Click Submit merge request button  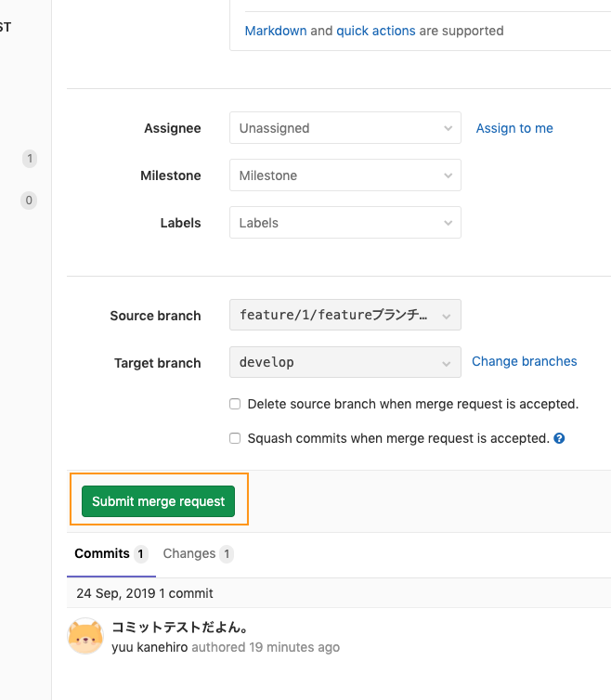(x=158, y=501)
